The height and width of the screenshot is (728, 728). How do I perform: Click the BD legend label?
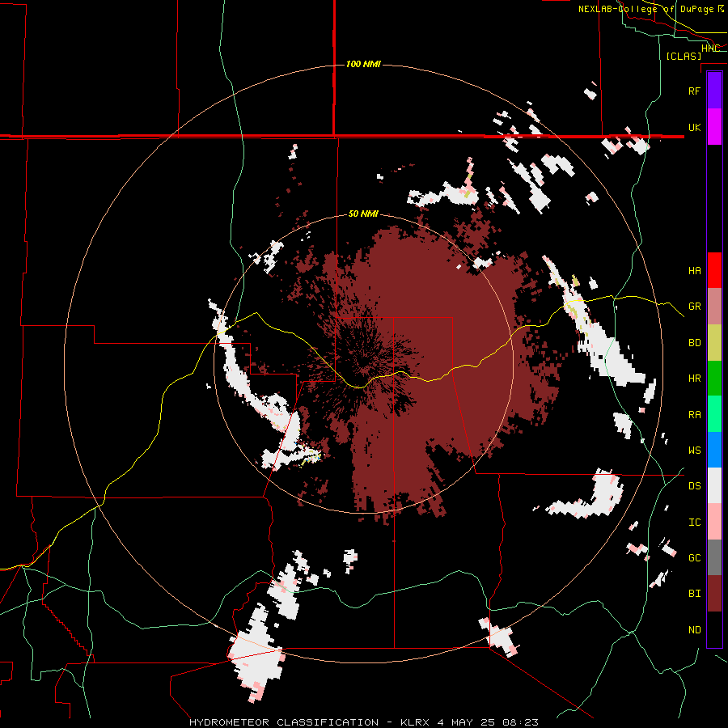click(694, 343)
